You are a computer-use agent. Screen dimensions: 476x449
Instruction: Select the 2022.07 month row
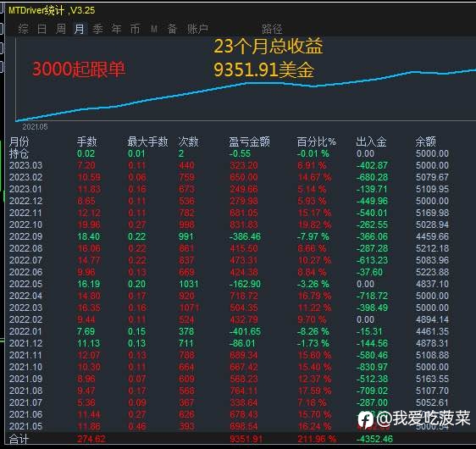tap(230, 260)
